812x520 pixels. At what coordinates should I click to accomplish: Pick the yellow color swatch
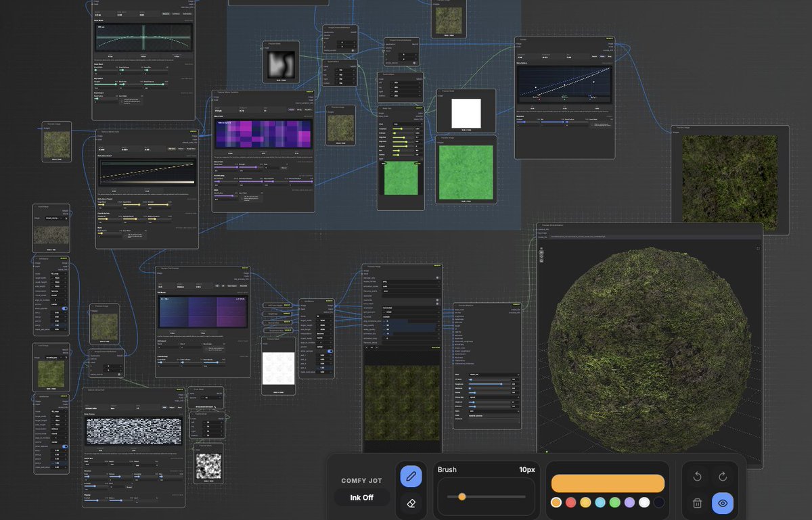coord(585,502)
